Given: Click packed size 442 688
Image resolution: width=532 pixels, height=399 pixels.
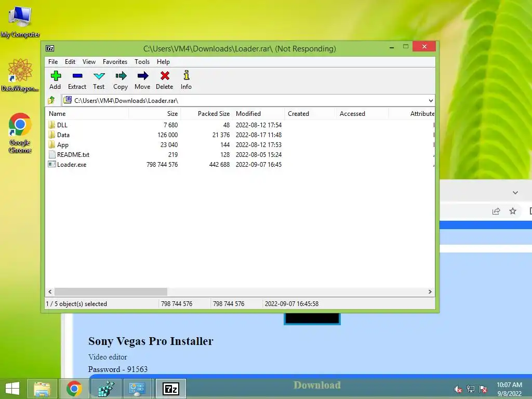Looking at the screenshot, I should [220, 165].
